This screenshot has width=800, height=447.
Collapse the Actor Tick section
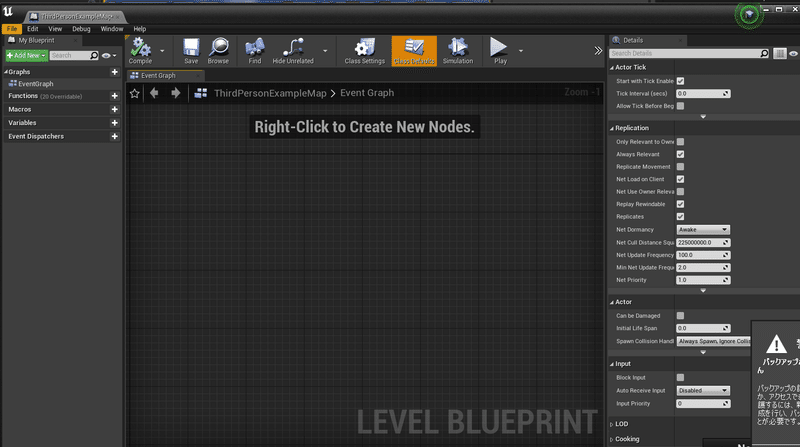pos(612,67)
